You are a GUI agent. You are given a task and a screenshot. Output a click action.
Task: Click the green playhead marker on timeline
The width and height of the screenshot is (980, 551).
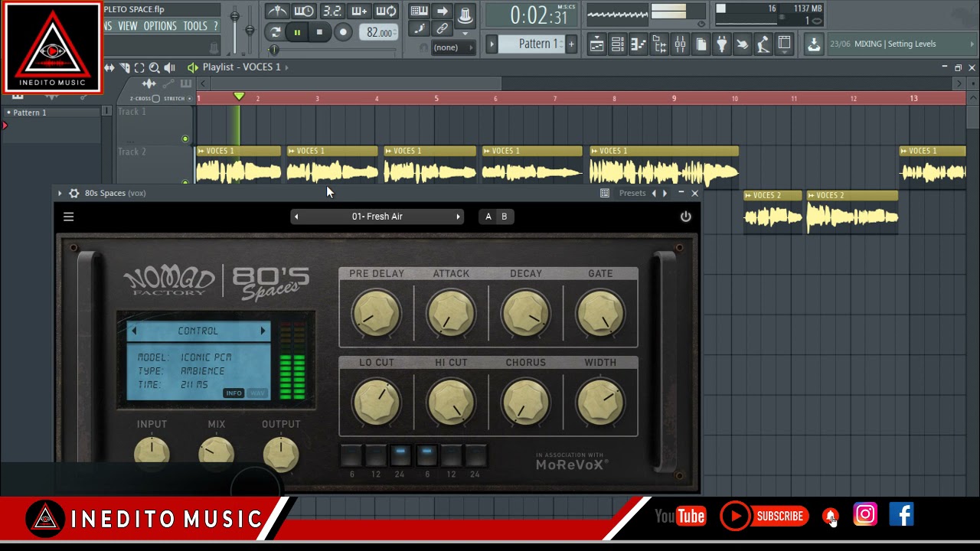(x=239, y=96)
